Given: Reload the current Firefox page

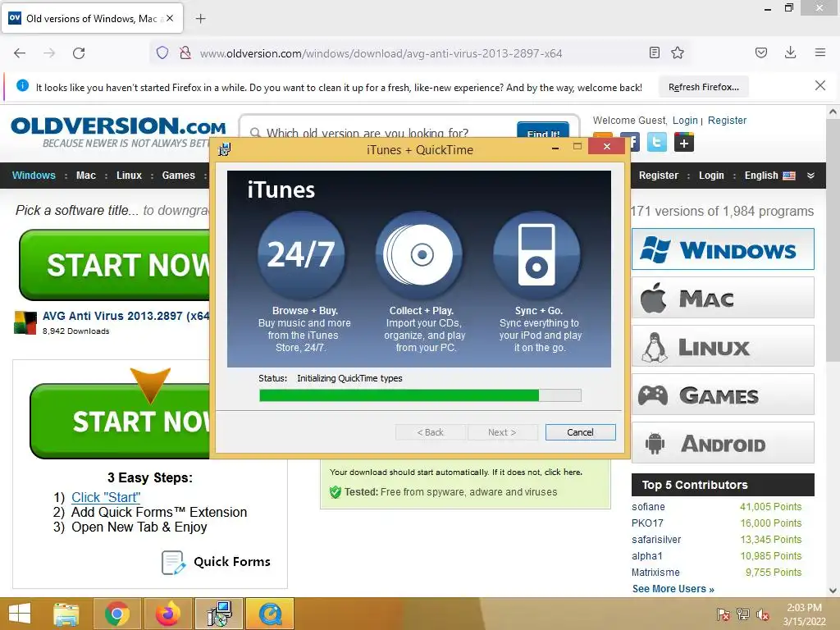Looking at the screenshot, I should 79,53.
